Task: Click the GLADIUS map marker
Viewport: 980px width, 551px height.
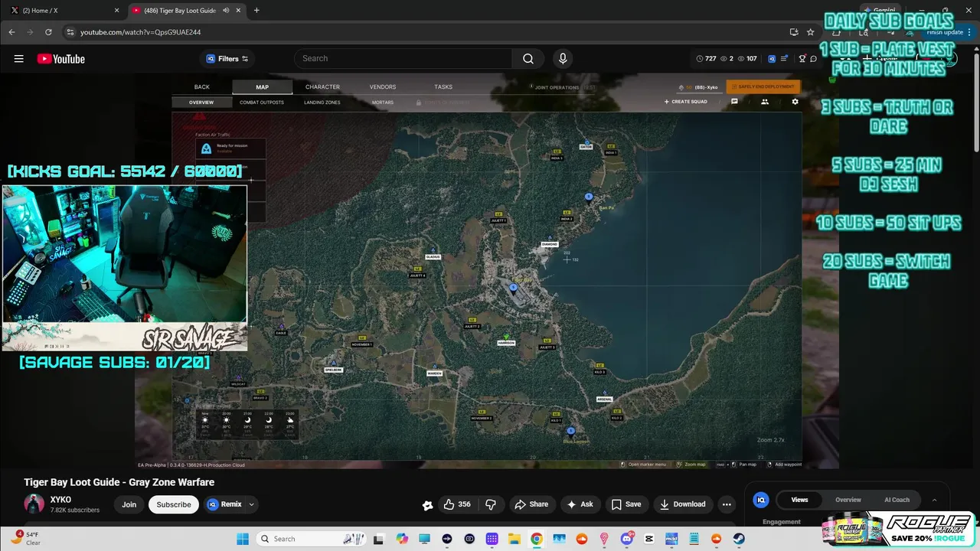Action: coord(433,256)
